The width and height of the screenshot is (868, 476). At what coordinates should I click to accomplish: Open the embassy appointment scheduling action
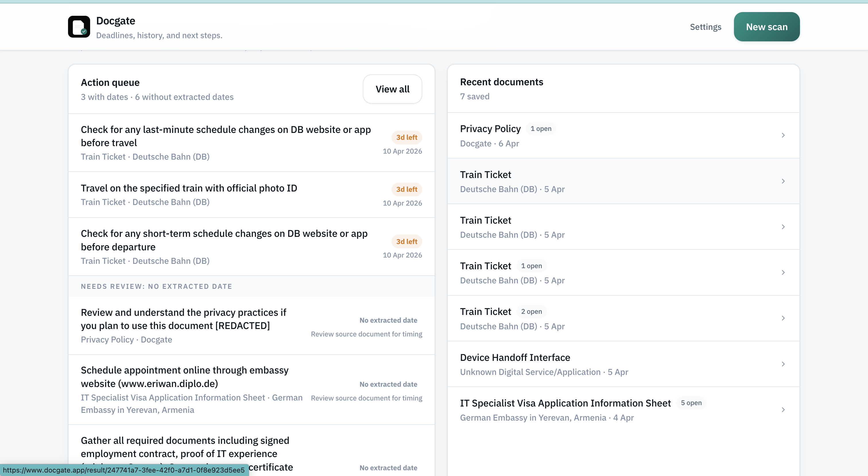coord(184,377)
